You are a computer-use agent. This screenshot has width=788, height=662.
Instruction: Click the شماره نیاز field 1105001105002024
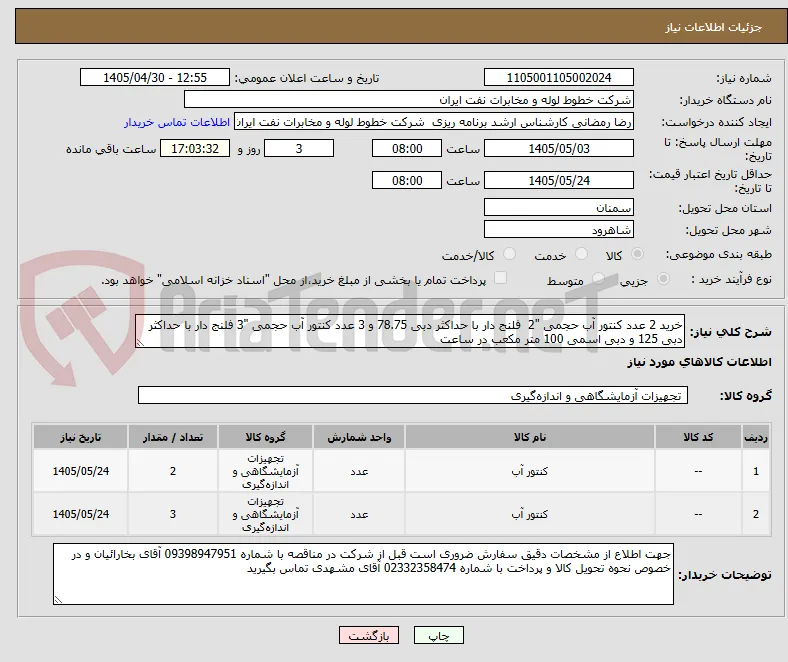559,77
